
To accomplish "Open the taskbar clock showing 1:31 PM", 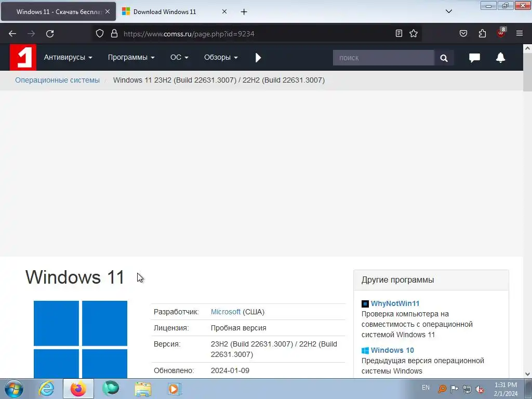I will [506, 389].
